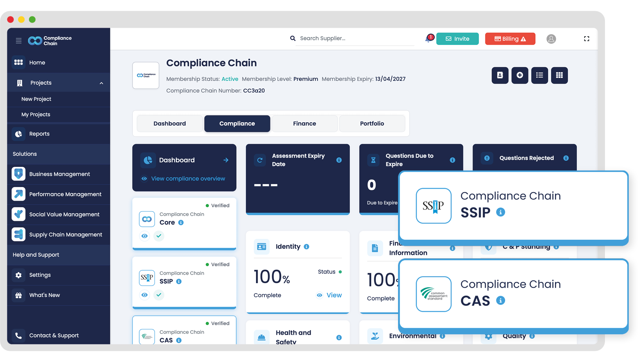Toggle eye icon on SSIP card

pyautogui.click(x=144, y=295)
